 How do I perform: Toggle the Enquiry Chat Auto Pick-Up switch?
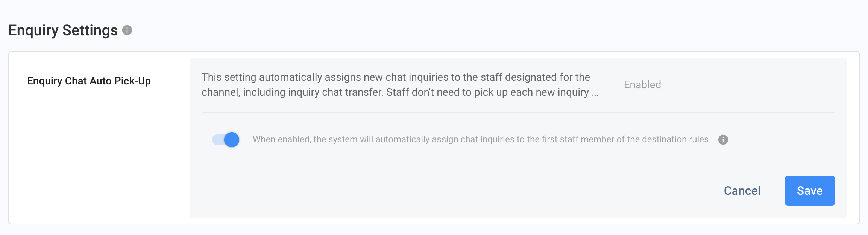click(x=226, y=140)
